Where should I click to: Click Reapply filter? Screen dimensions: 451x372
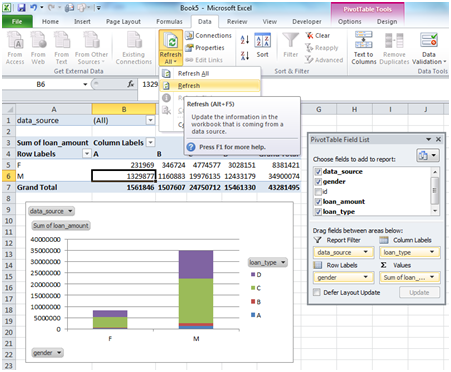coord(322,48)
